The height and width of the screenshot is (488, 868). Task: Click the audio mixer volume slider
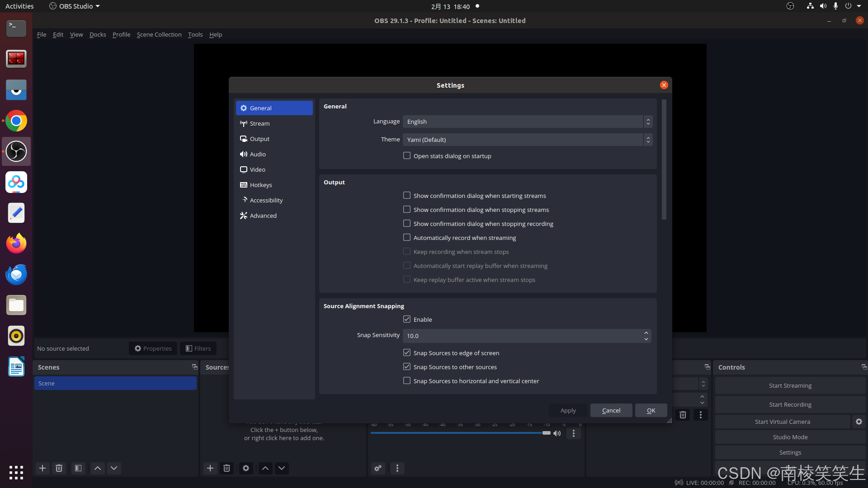[459, 433]
